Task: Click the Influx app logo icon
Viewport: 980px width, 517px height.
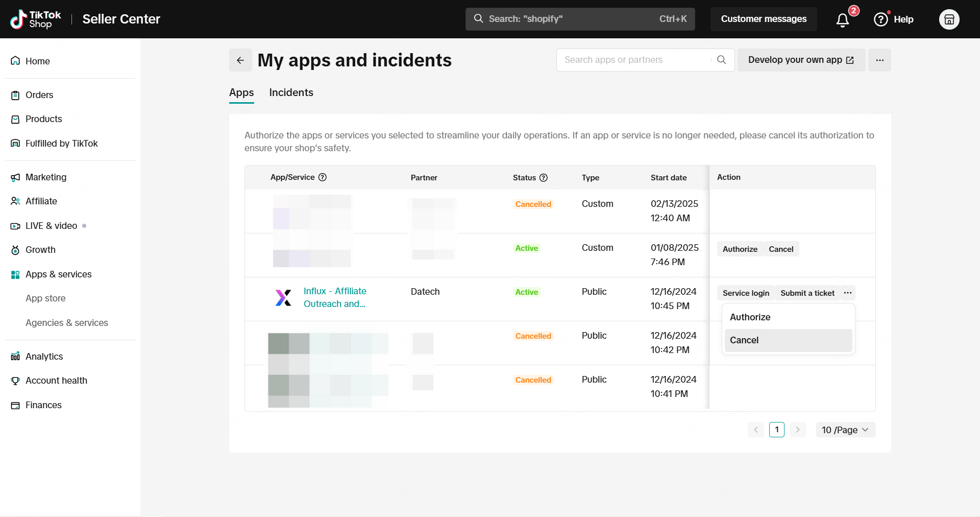Action: 283,297
